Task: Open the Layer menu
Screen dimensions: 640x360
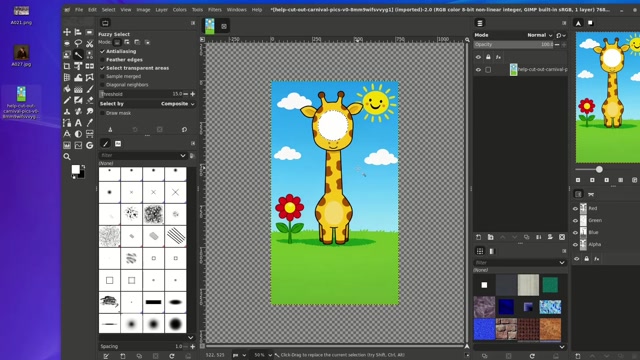Action: coord(161,10)
